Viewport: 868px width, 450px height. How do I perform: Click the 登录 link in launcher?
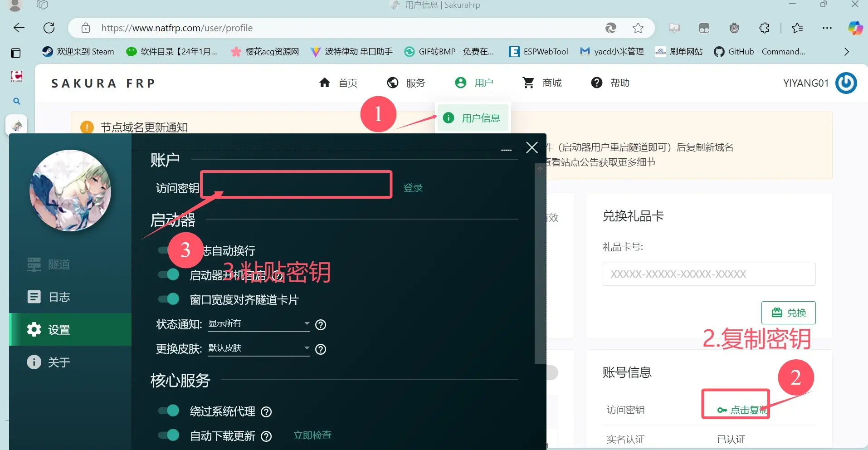pyautogui.click(x=413, y=188)
